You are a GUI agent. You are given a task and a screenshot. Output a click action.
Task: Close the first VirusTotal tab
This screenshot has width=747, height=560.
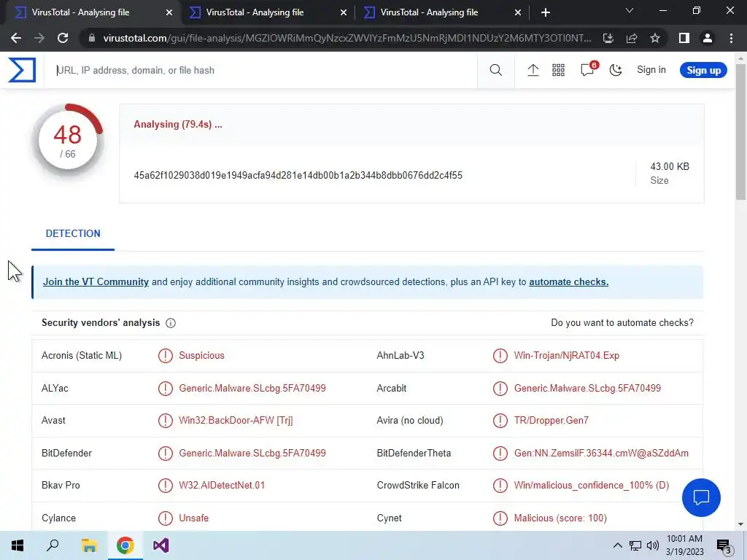click(169, 13)
